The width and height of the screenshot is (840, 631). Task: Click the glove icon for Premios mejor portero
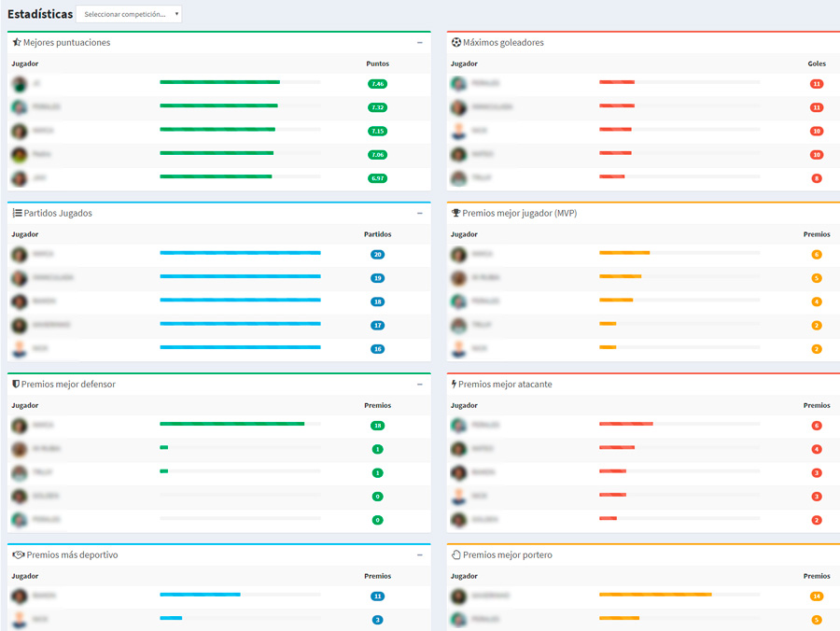point(456,555)
